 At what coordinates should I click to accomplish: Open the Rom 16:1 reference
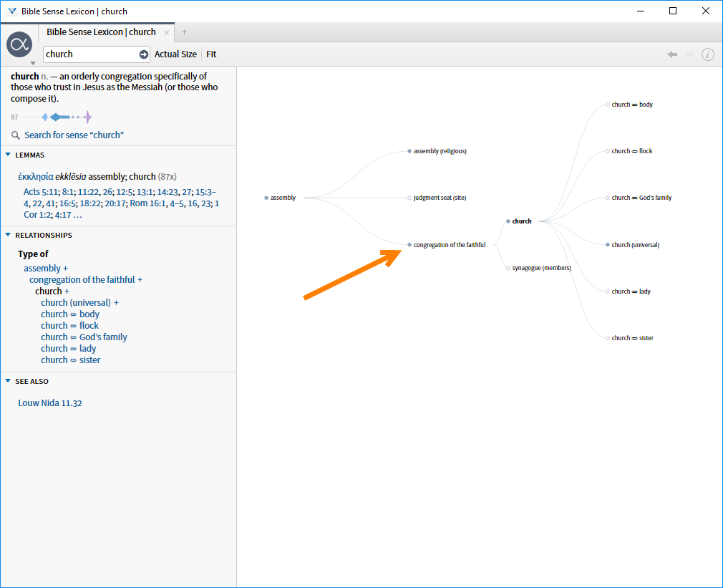pos(147,203)
